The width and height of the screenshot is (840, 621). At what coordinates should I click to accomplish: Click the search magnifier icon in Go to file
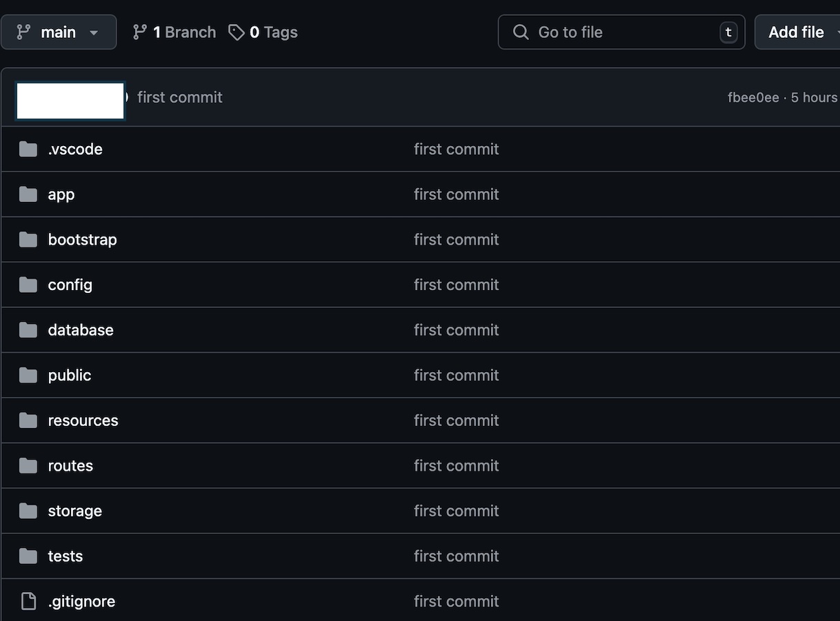(x=521, y=32)
